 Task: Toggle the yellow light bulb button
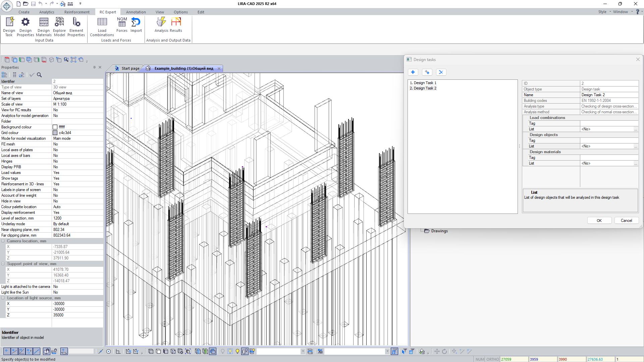tap(237, 351)
